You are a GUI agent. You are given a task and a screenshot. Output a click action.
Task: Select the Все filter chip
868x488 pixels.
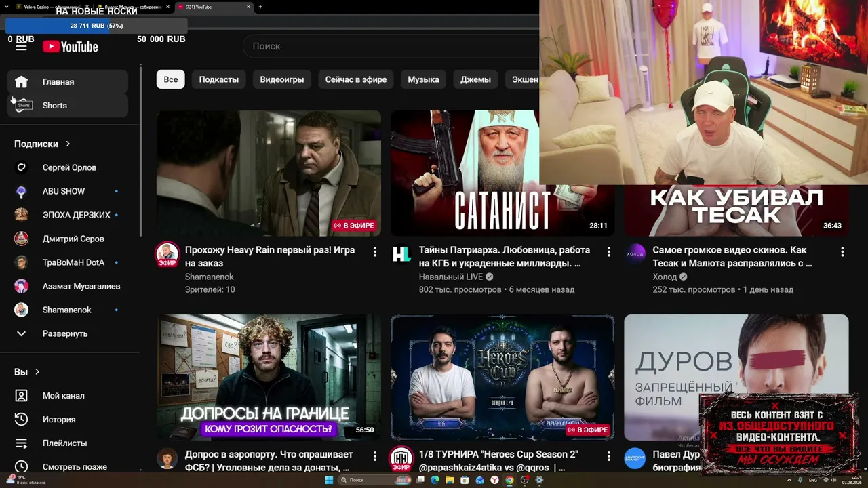pos(171,79)
